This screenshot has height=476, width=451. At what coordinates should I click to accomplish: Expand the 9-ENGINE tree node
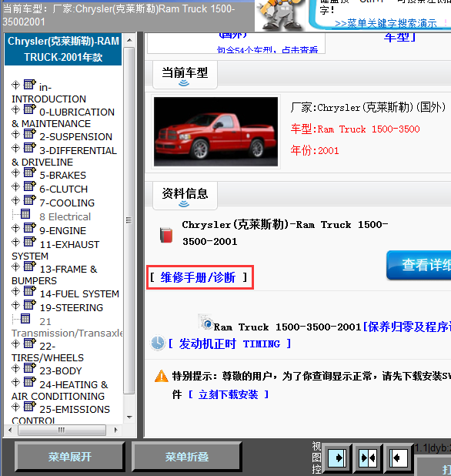15,228
